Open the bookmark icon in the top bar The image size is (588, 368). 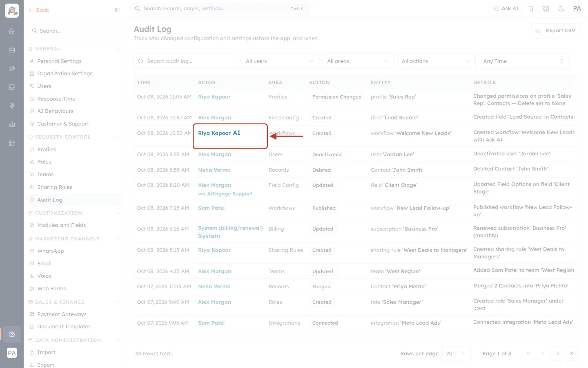coord(531,9)
